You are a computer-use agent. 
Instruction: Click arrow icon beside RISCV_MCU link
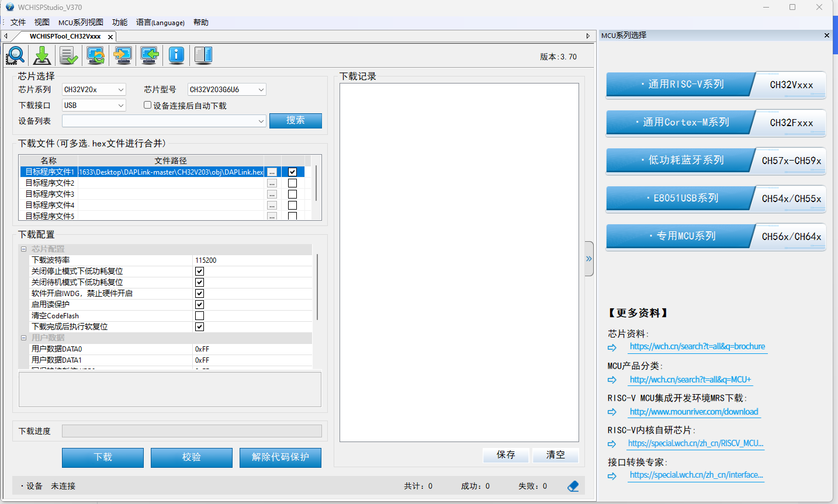(612, 444)
